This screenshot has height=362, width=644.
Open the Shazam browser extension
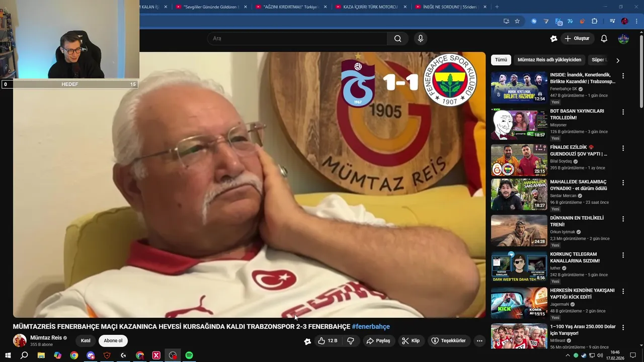pyautogui.click(x=534, y=21)
